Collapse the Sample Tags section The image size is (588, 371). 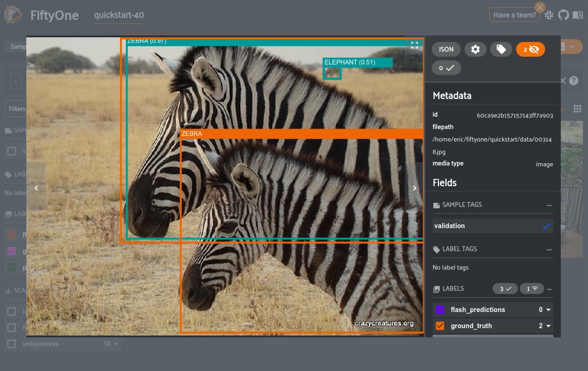549,205
